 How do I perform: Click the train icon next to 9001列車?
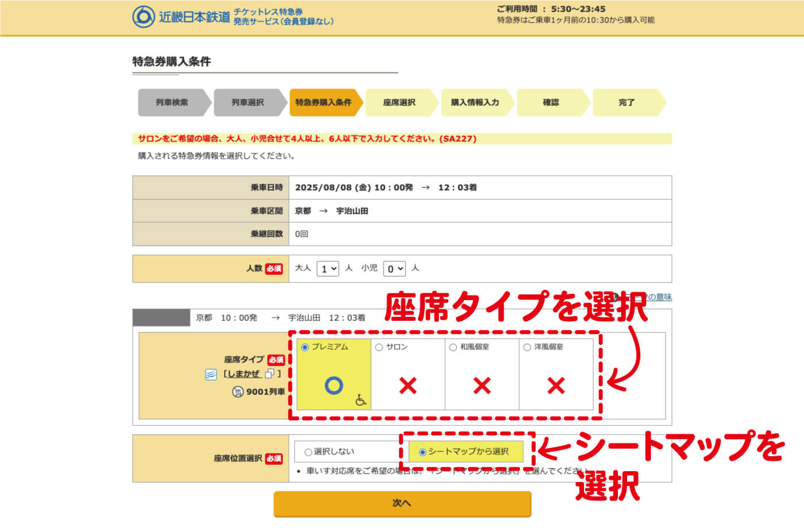click(x=237, y=391)
